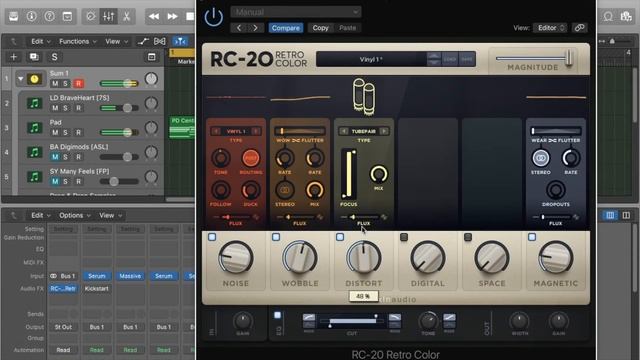Click the Distort Focus vertical slider
The width and height of the screenshot is (640, 360).
click(349, 174)
